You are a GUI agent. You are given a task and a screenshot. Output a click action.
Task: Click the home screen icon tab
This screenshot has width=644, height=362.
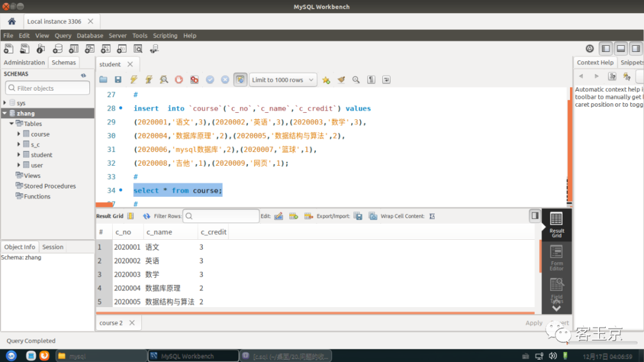pos(11,21)
